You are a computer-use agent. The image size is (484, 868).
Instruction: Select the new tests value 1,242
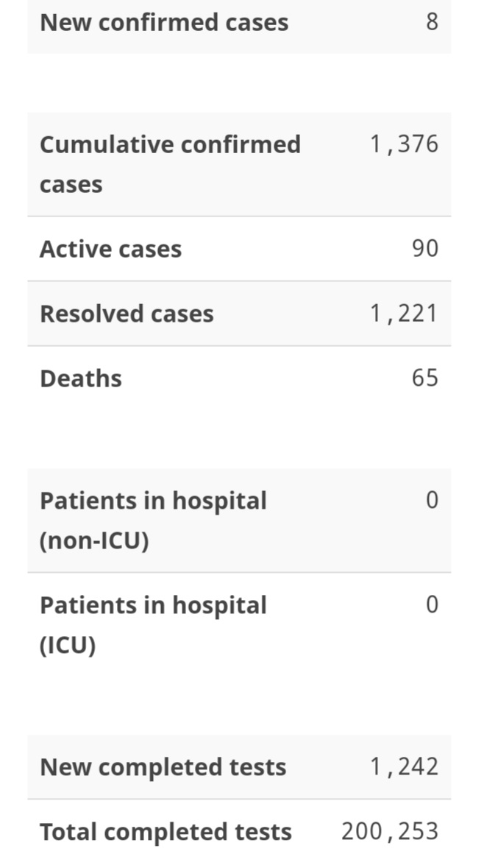point(404,766)
